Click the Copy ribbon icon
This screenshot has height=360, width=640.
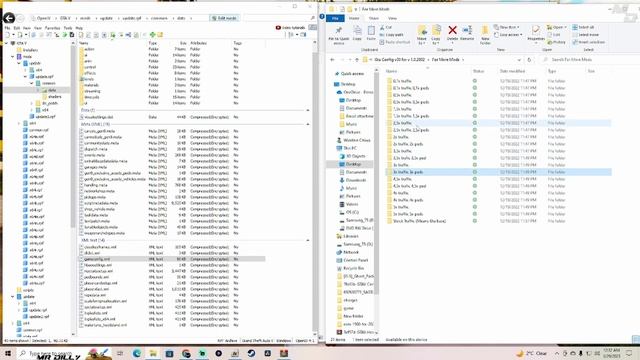[x=357, y=33]
